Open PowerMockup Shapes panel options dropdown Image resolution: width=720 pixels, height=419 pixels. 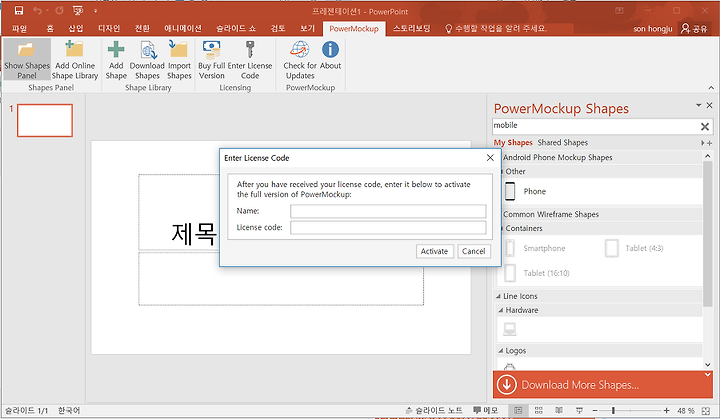tap(698, 105)
